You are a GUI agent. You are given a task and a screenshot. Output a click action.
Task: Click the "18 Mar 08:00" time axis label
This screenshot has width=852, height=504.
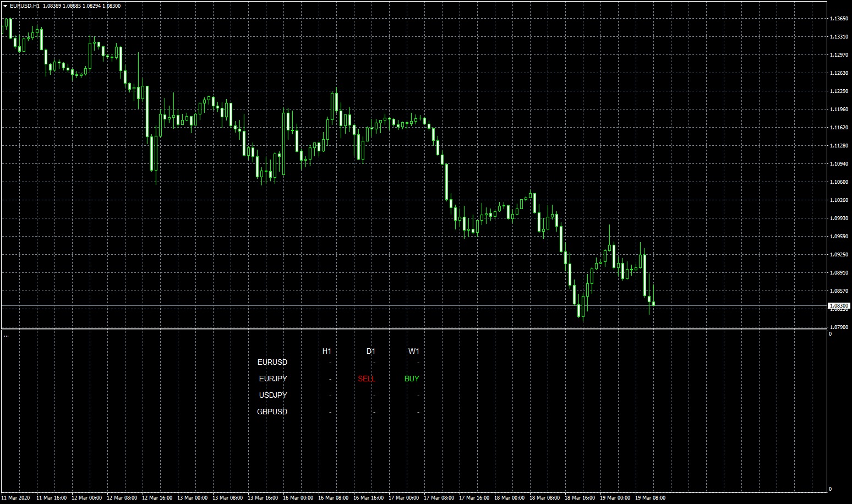pyautogui.click(x=544, y=498)
